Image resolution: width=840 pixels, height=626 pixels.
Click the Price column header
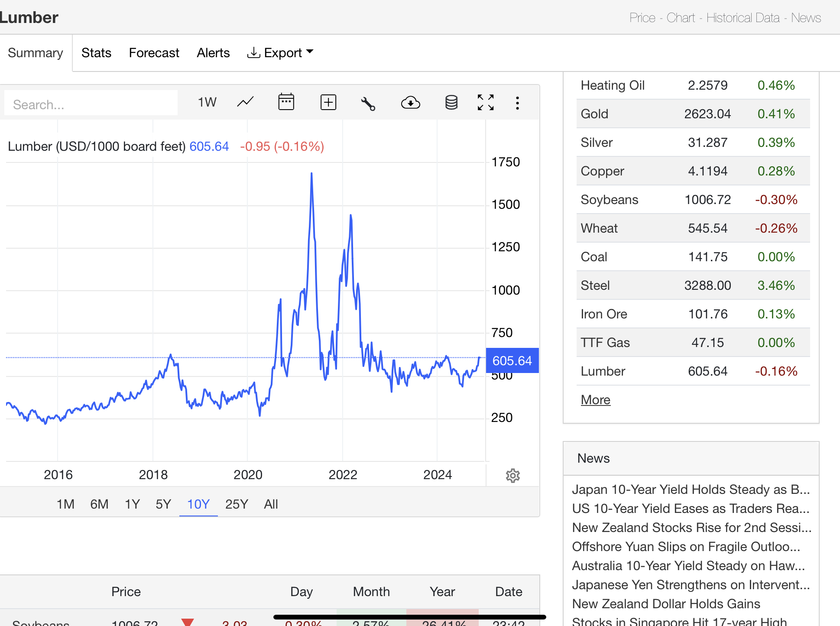click(126, 592)
